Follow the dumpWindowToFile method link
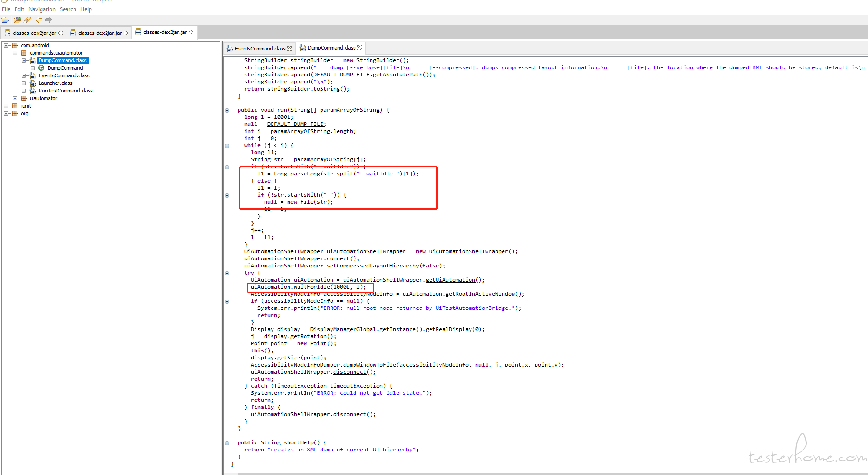 [x=370, y=365]
